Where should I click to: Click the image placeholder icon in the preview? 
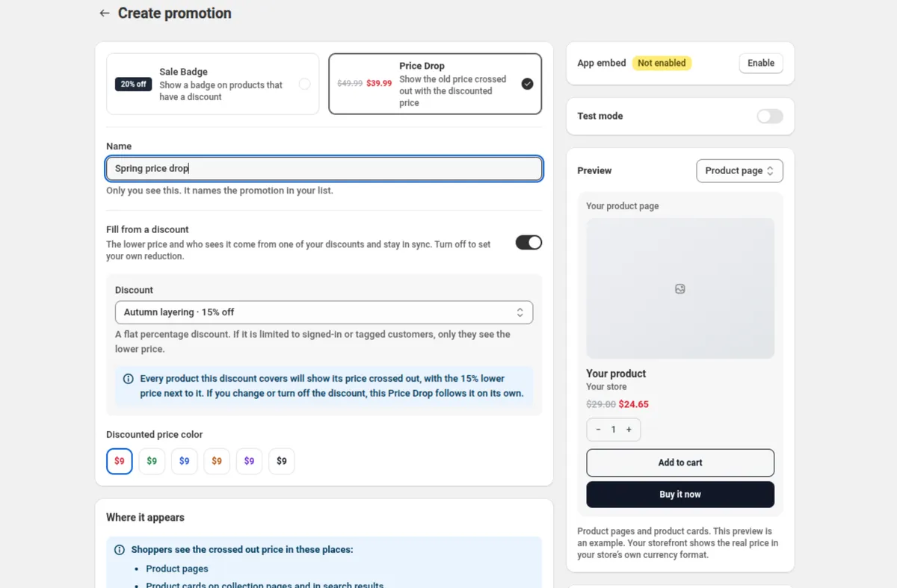coord(680,289)
